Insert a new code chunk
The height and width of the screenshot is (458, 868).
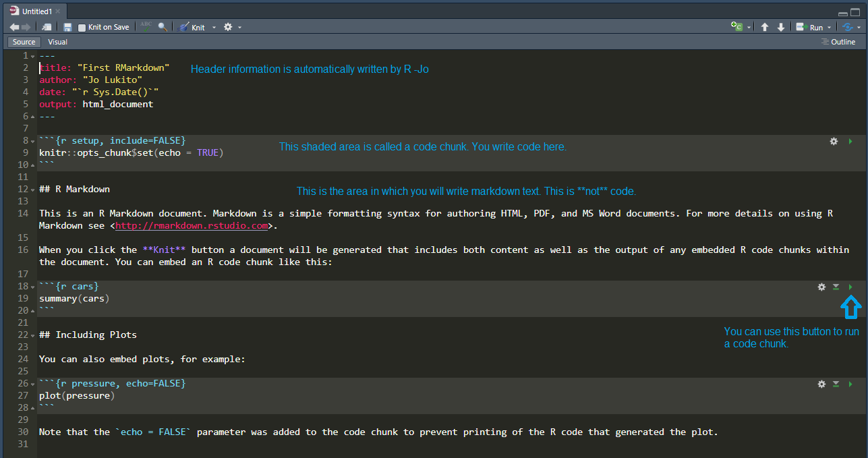point(737,27)
